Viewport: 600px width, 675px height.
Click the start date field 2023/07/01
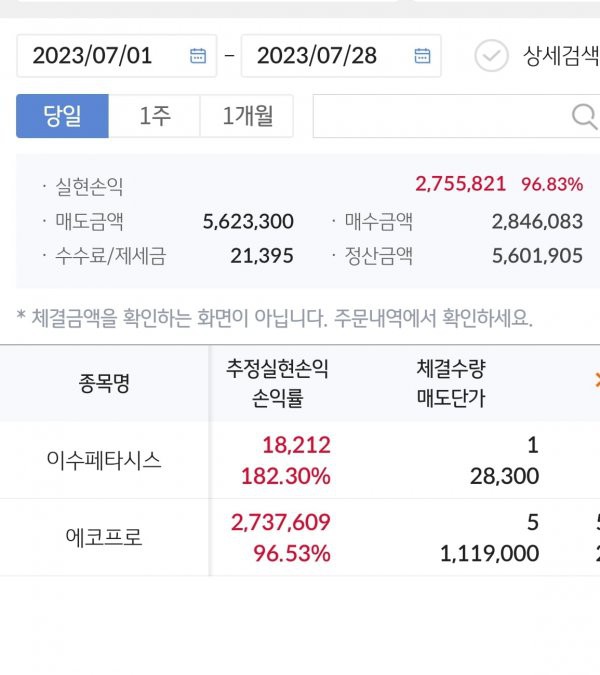click(93, 56)
